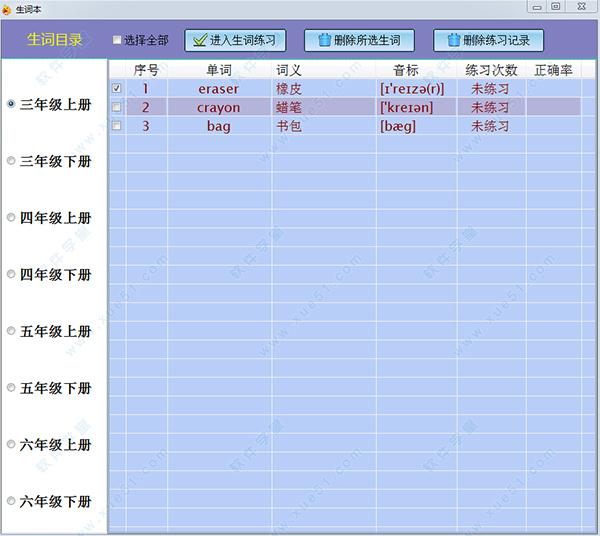Image resolution: width=600 pixels, height=536 pixels.
Task: Click the 序号 column header
Action: click(x=146, y=70)
